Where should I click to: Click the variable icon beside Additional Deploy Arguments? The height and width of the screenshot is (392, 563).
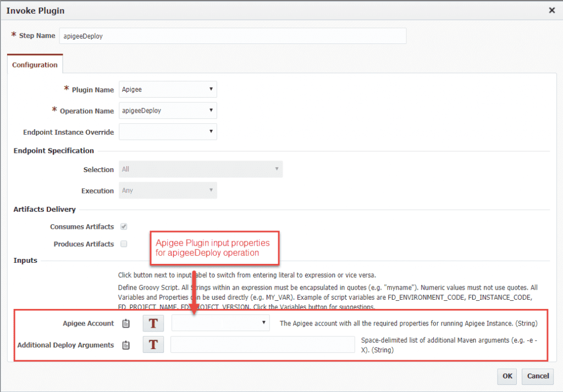click(125, 345)
